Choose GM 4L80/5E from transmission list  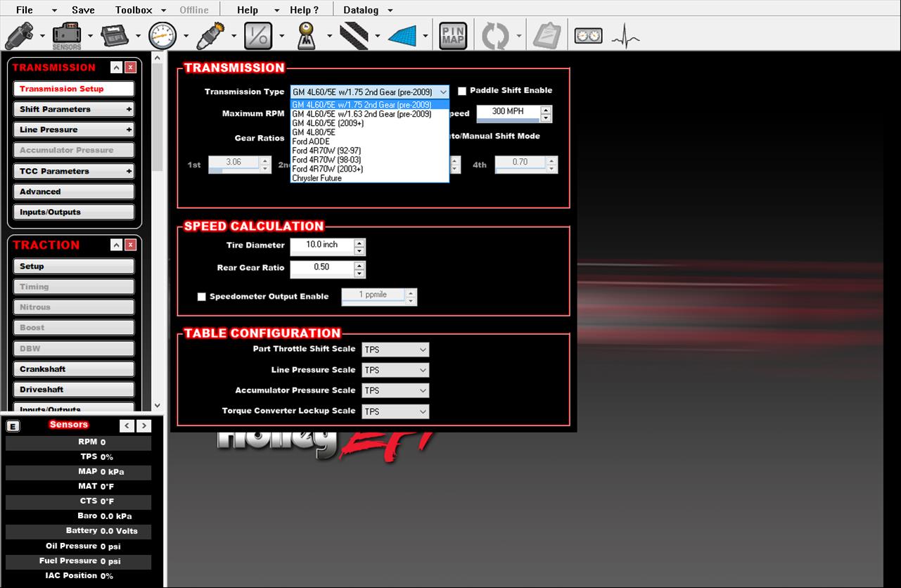[369, 132]
